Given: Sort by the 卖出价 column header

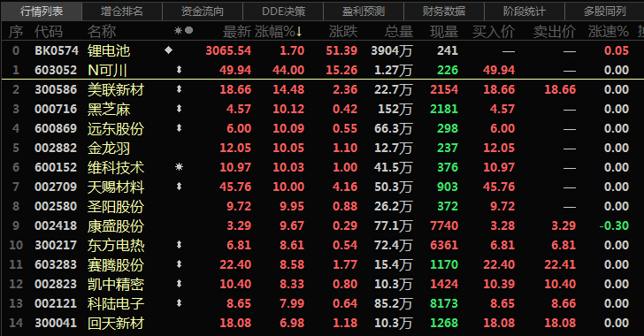Looking at the screenshot, I should (x=555, y=32).
